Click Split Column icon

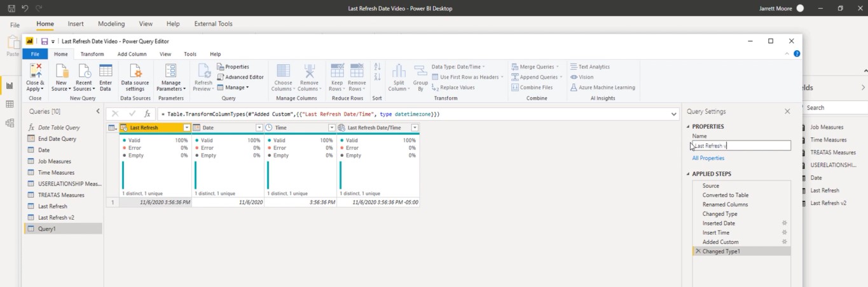399,71
